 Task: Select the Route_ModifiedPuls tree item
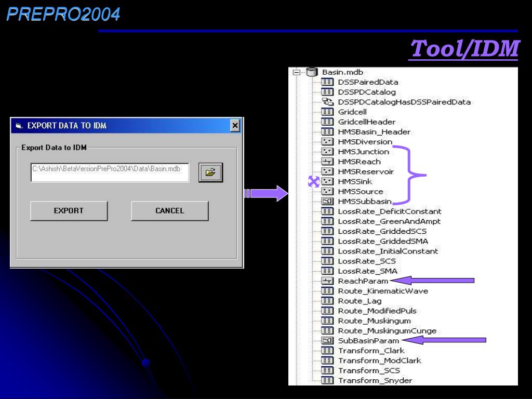click(x=377, y=311)
